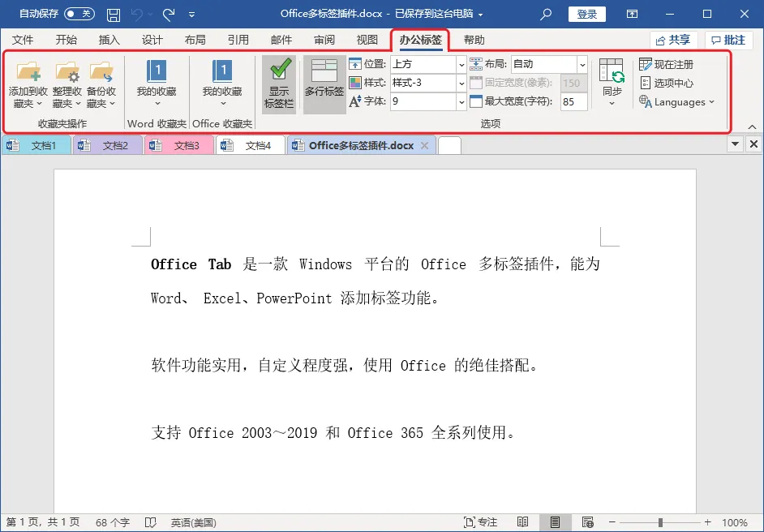Open 选项中心 options center

[x=666, y=83]
